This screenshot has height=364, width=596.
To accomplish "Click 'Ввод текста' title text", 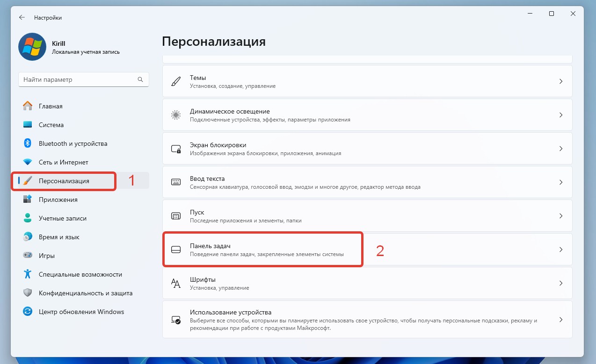I will point(207,178).
